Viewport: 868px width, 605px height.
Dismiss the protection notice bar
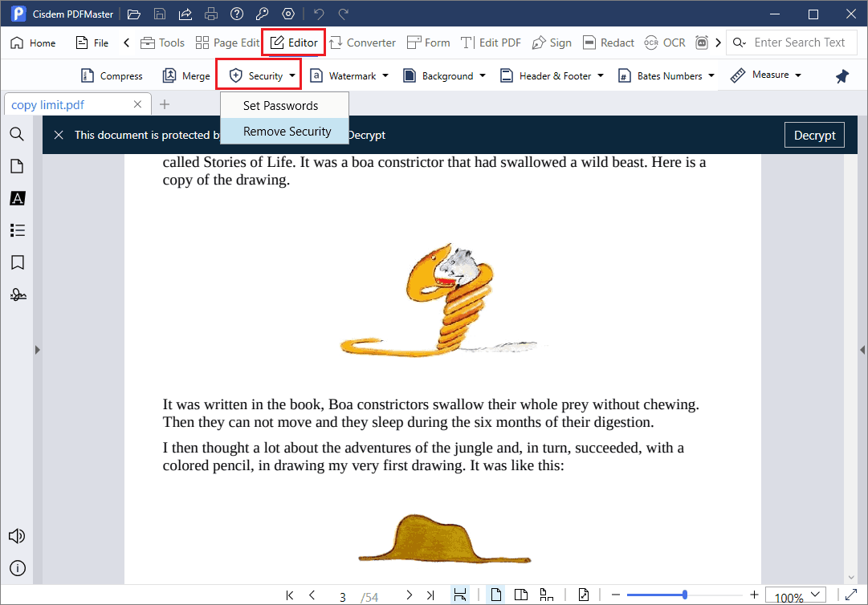(x=59, y=135)
